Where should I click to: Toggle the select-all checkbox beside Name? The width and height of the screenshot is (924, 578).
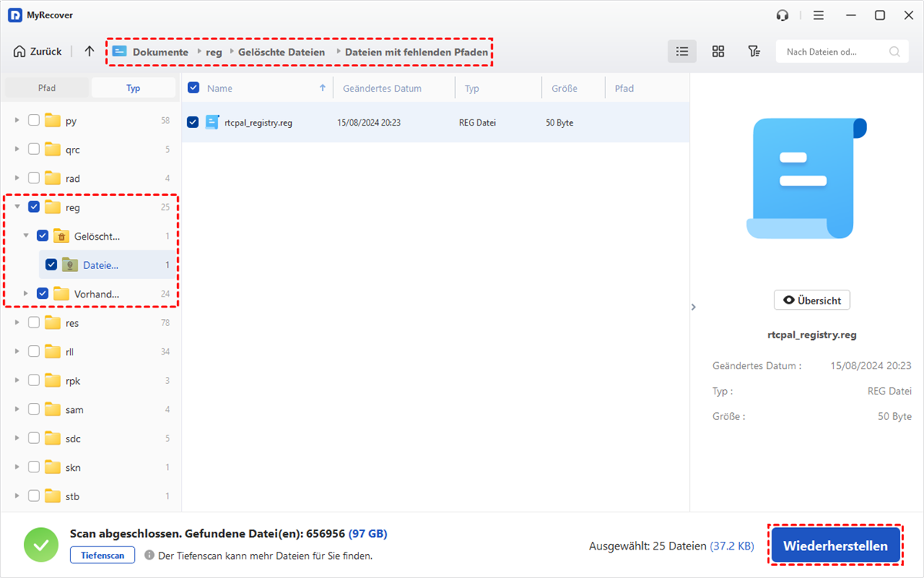point(194,88)
